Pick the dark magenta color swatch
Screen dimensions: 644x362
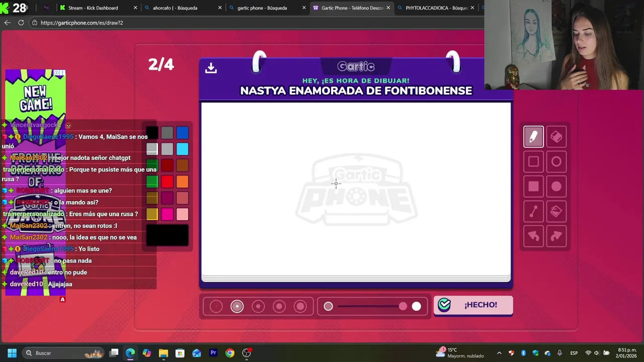click(167, 198)
